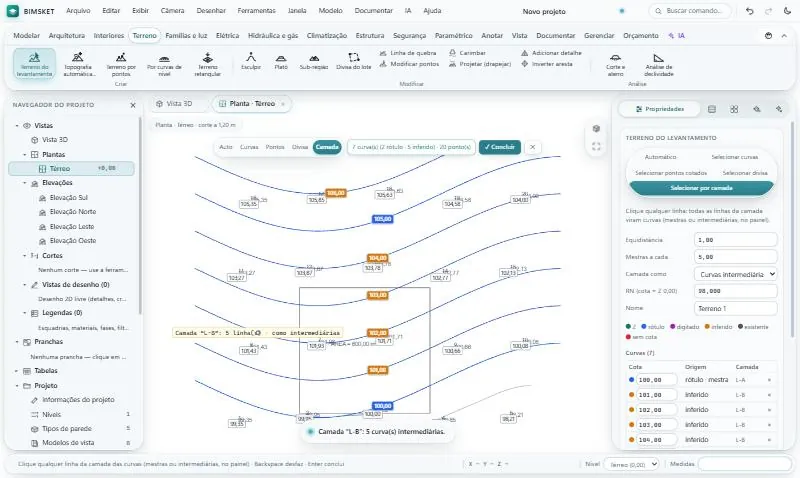Cancel with X beside Concluir
The width and height of the screenshot is (800, 478).
tap(532, 147)
